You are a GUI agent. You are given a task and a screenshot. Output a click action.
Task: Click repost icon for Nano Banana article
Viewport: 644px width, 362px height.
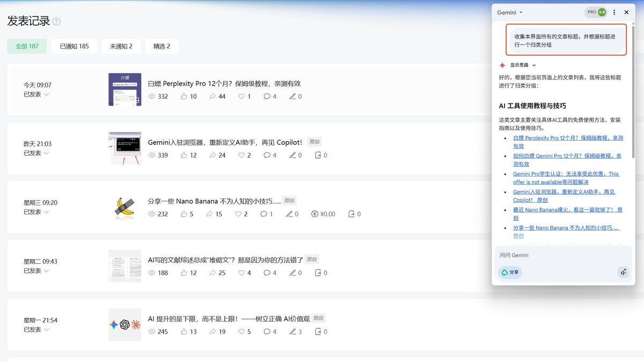[352, 214]
